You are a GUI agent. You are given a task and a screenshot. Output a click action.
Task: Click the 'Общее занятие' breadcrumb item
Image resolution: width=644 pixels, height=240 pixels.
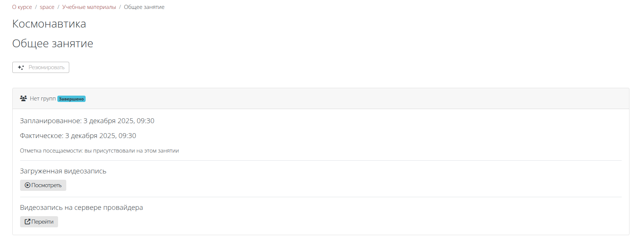pos(144,7)
